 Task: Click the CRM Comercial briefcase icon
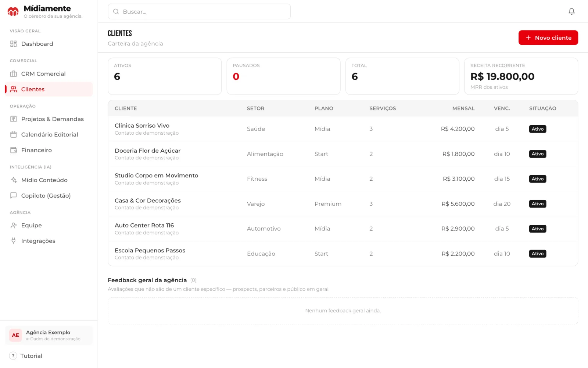(14, 74)
